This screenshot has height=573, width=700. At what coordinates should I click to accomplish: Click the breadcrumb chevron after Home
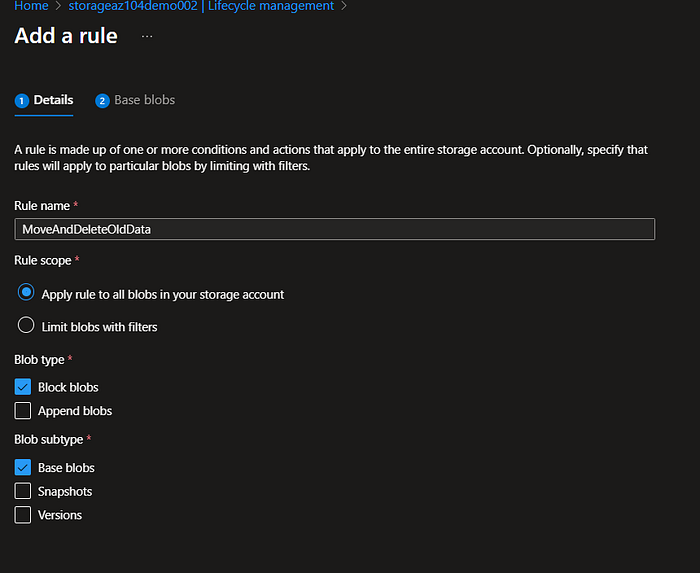58,6
